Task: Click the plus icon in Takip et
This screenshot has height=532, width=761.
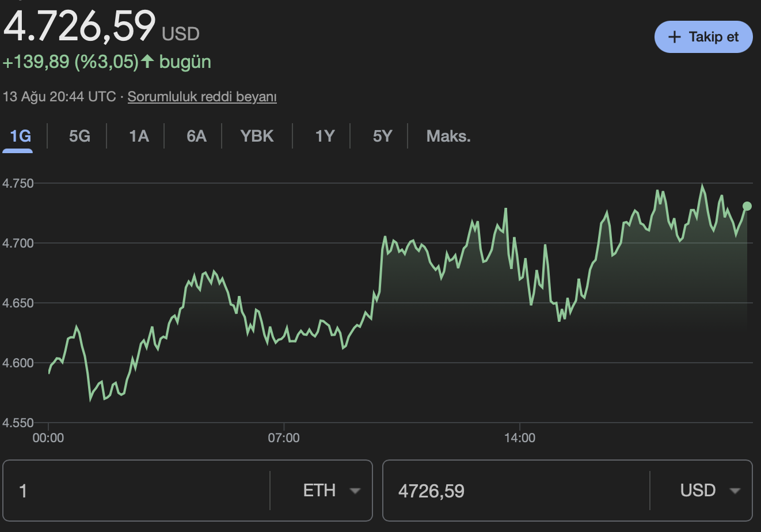Action: [674, 37]
